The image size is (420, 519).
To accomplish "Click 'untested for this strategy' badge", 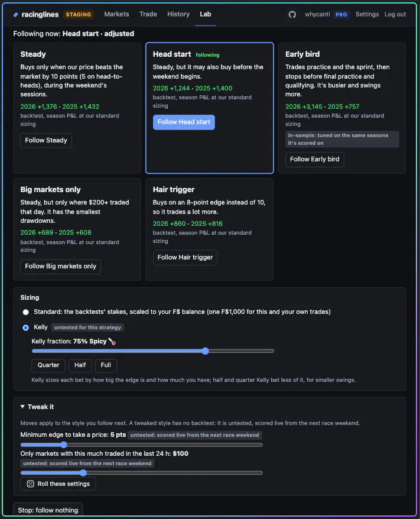I will coord(87,327).
